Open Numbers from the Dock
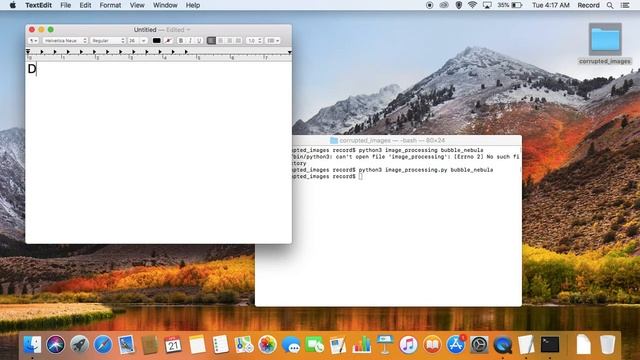The image size is (640, 360). tap(362, 345)
